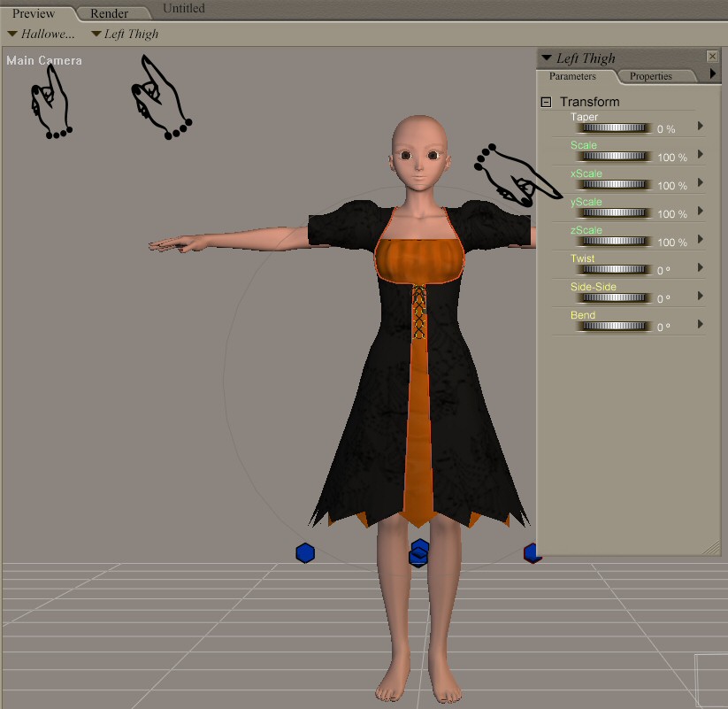The width and height of the screenshot is (728, 709).
Task: Open the Left Thigh actor dropdown in the toolbar
Action: [125, 35]
